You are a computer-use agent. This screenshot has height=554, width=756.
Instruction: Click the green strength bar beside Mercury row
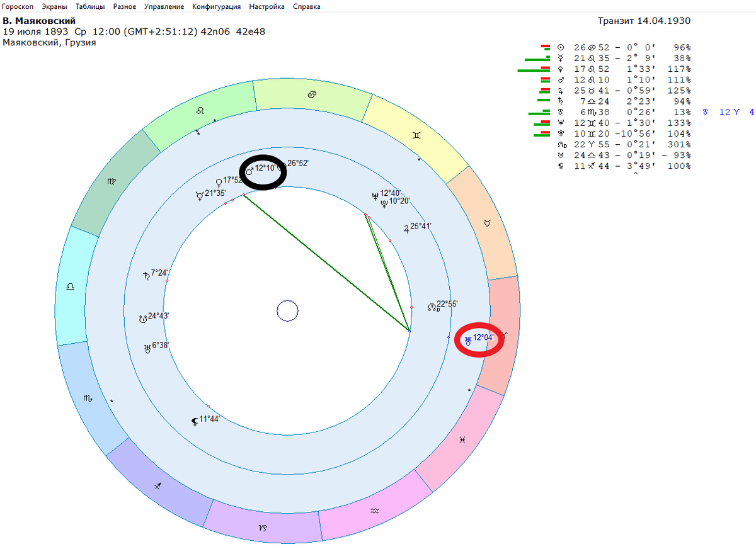pos(538,59)
